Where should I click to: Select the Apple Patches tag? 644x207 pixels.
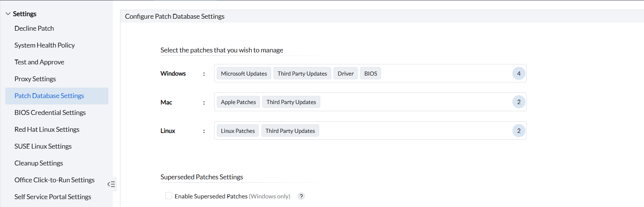(238, 102)
